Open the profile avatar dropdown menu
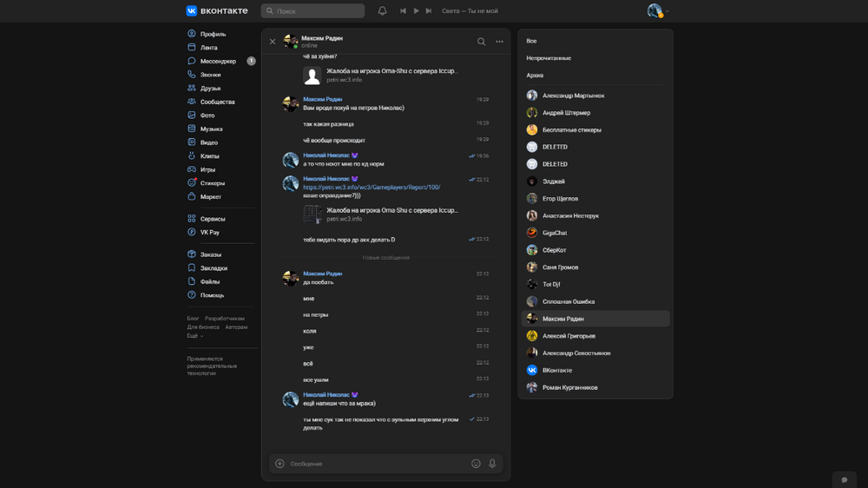This screenshot has height=488, width=868. (x=659, y=11)
